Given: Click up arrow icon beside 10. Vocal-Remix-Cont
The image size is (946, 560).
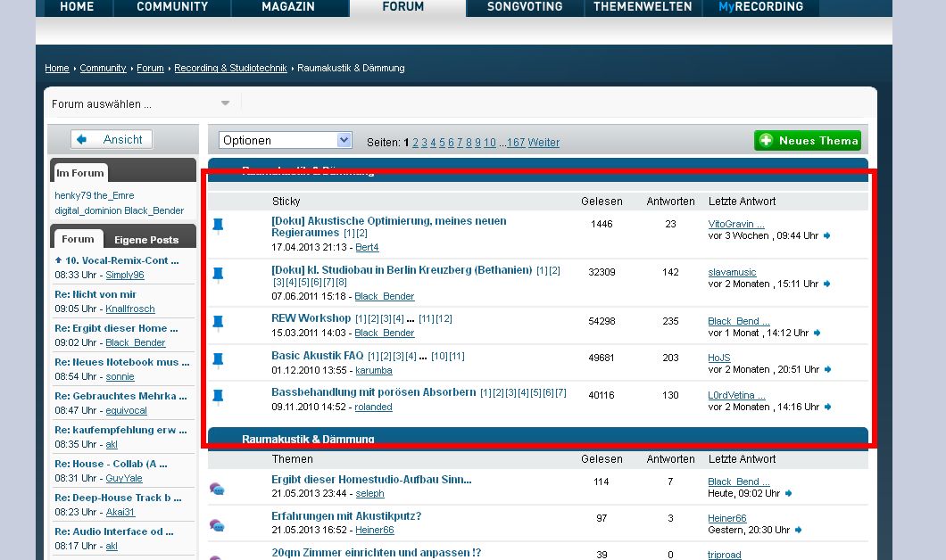Looking at the screenshot, I should [59, 260].
